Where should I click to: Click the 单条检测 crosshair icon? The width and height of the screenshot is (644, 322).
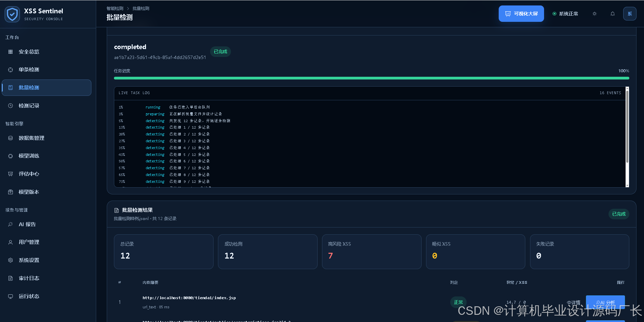click(11, 70)
